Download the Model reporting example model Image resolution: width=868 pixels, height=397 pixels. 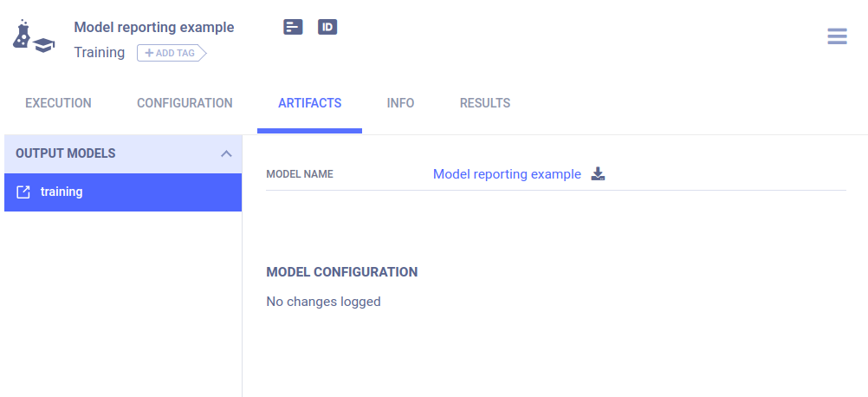coord(598,174)
